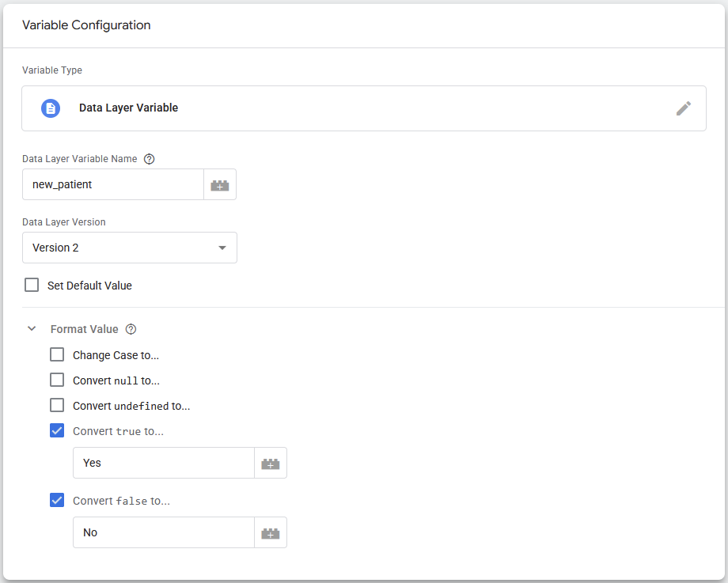This screenshot has height=583, width=728.
Task: Uncheck Convert true to... checkbox
Action: [x=57, y=431]
